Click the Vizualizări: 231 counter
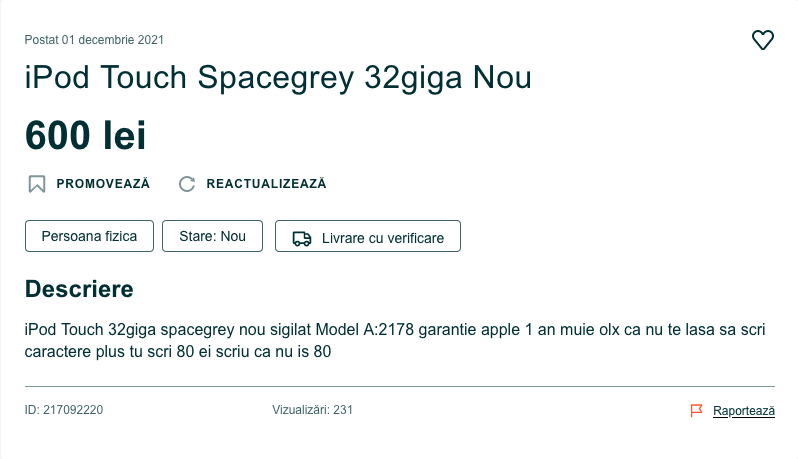Viewport: 798px width, 459px height. [312, 410]
